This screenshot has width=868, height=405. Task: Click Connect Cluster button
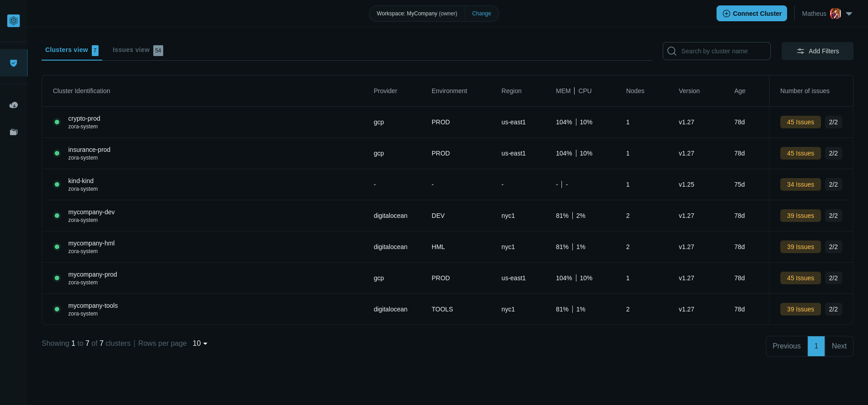coord(752,14)
